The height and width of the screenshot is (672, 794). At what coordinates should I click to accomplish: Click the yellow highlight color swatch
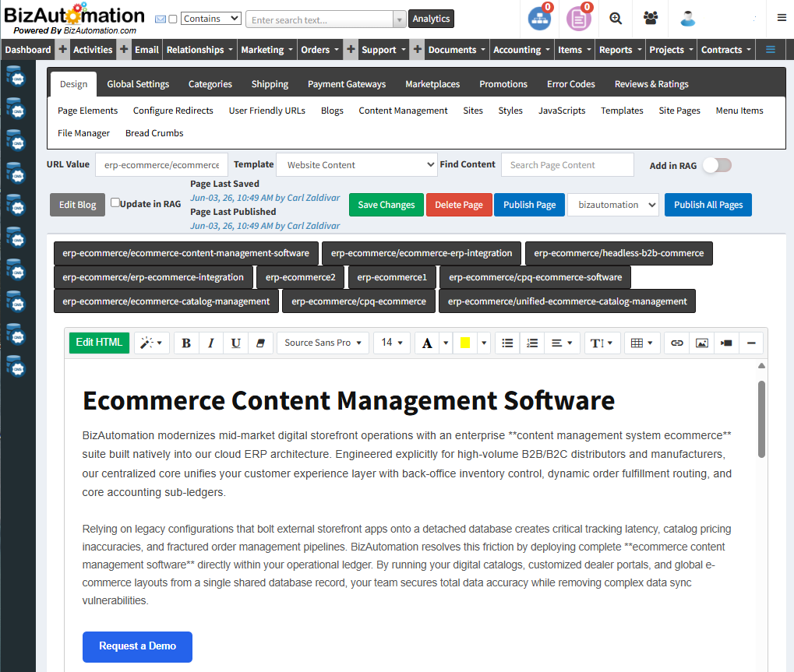(x=465, y=343)
